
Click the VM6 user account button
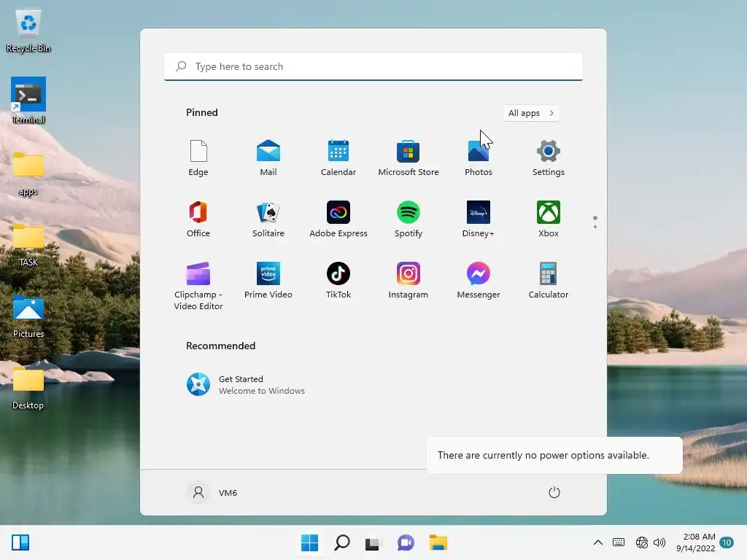tap(212, 492)
